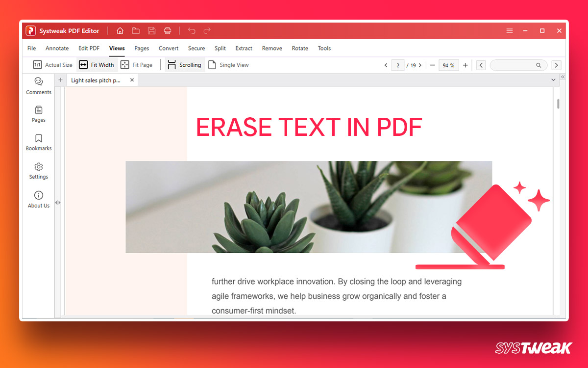The height and width of the screenshot is (368, 588).
Task: Open the About Us panel
Action: pos(38,200)
